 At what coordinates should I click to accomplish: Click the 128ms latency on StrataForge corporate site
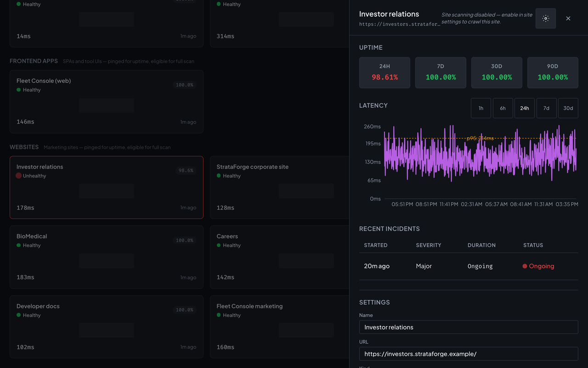[226, 208]
